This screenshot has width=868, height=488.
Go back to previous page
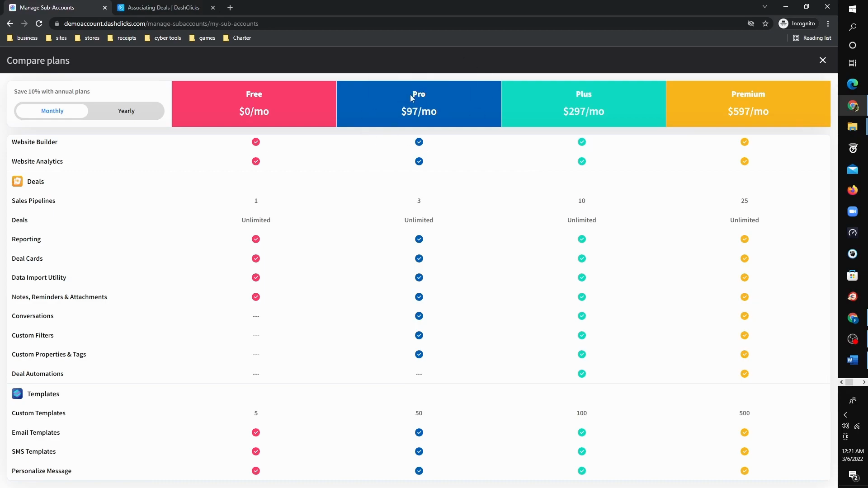[10, 23]
